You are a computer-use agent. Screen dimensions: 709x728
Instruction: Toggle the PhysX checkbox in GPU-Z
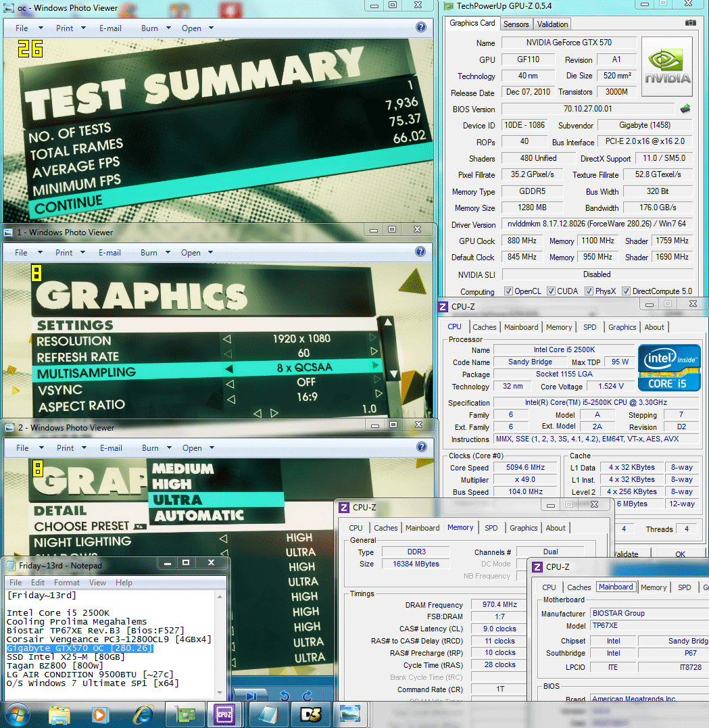click(589, 291)
